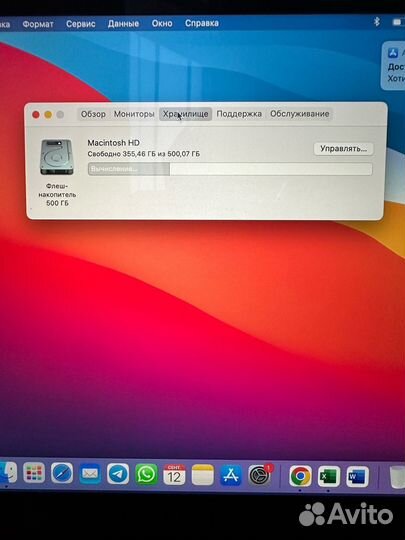Open Finder from the Dock
This screenshot has height=540, width=405.
click(x=8, y=472)
